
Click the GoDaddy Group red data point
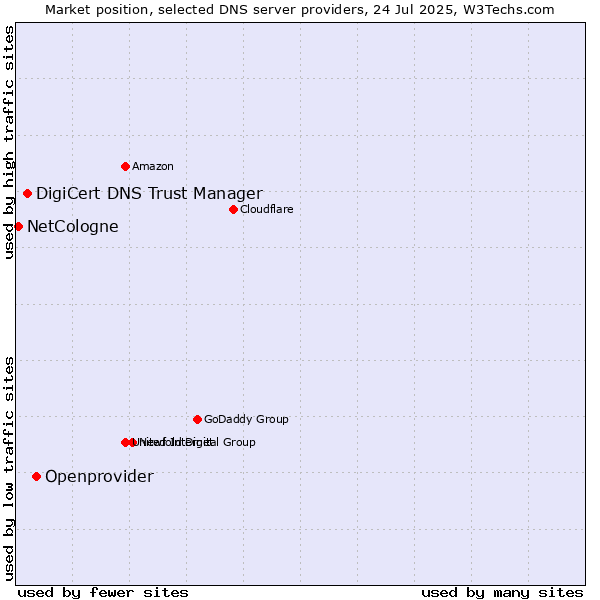[197, 419]
